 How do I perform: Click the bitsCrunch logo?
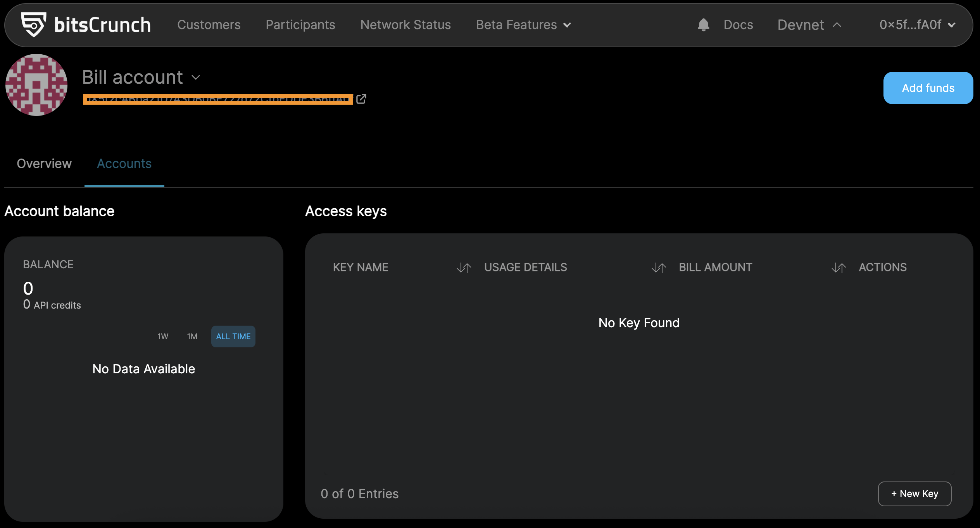(x=86, y=25)
